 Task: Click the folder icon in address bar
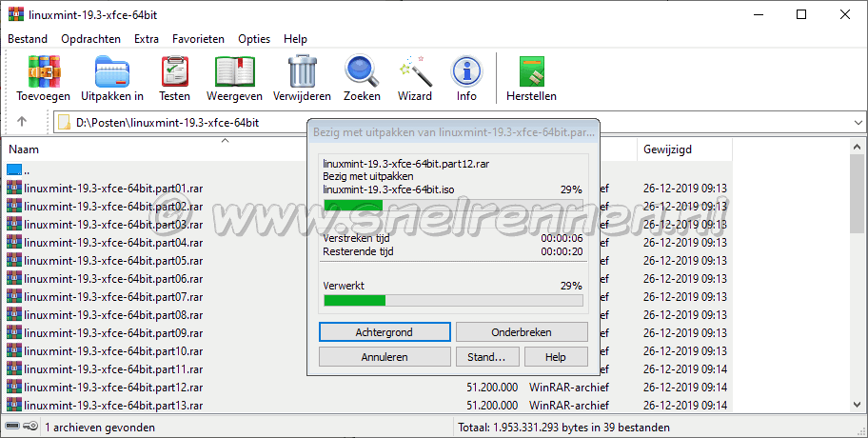65,123
